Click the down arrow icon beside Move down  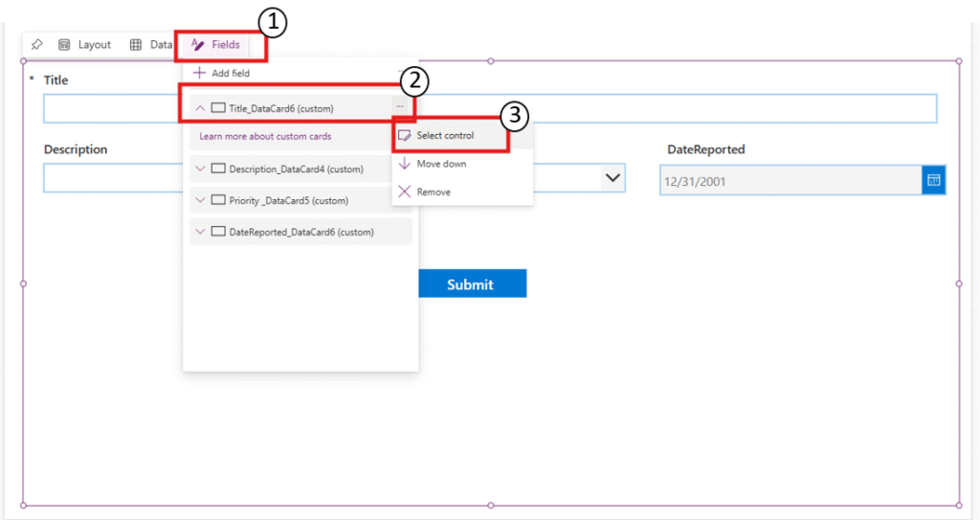pos(405,164)
